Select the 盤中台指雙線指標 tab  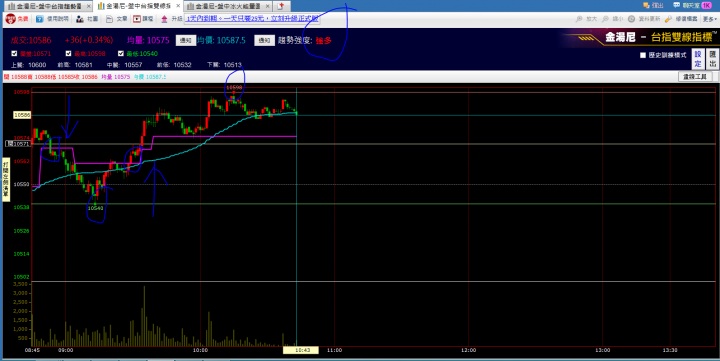pos(138,6)
